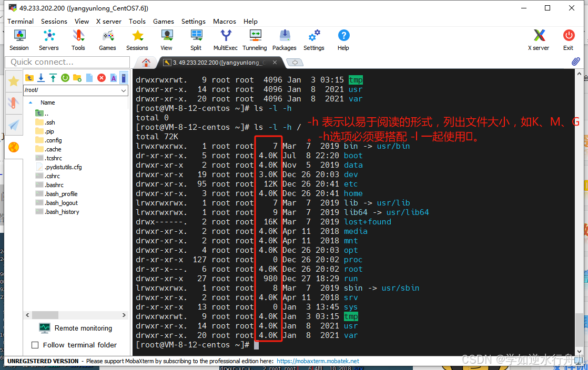Open the Games menu in menu bar
Viewport: 588px width, 370px height.
click(x=164, y=22)
